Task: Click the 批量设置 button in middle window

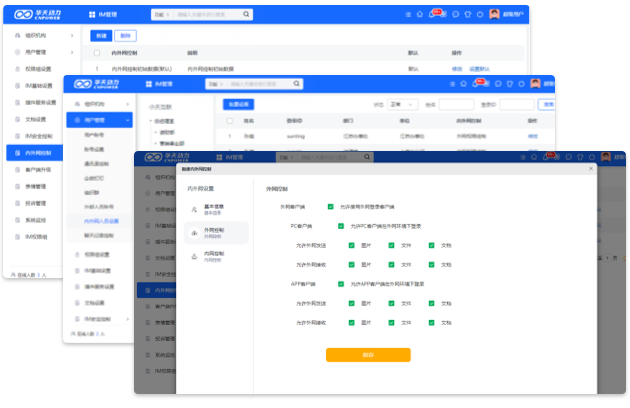Action: [x=238, y=103]
